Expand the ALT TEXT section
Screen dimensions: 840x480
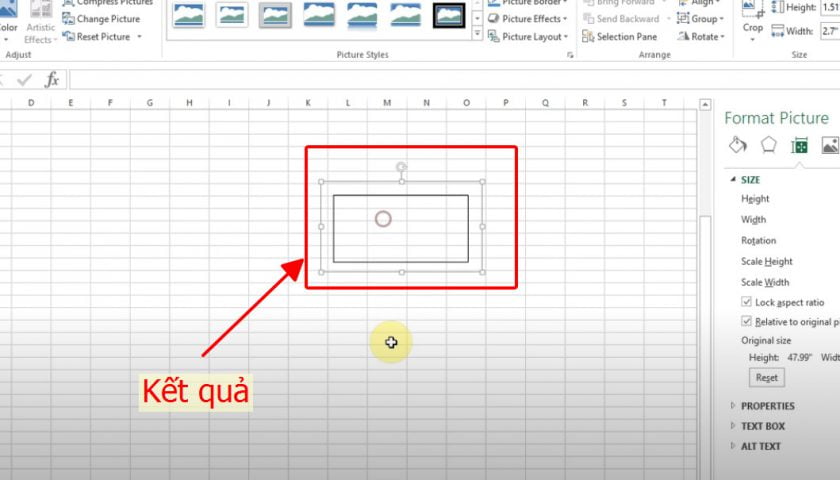click(760, 446)
